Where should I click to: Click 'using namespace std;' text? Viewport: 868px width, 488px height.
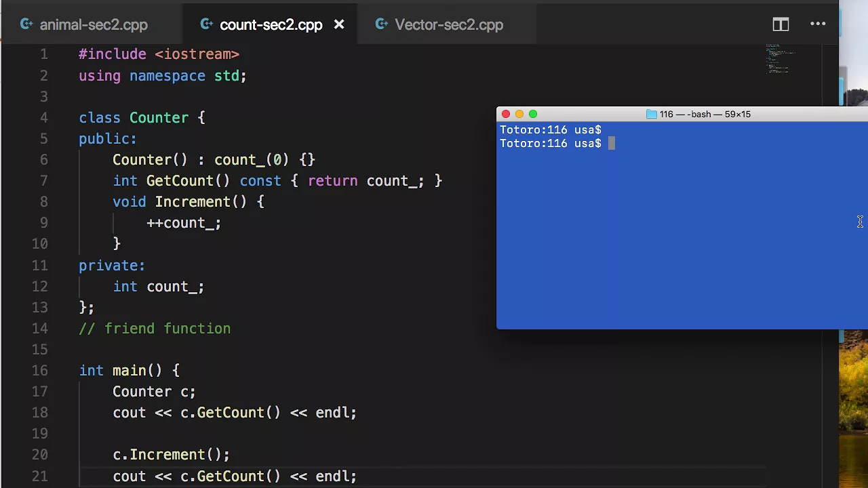(163, 76)
